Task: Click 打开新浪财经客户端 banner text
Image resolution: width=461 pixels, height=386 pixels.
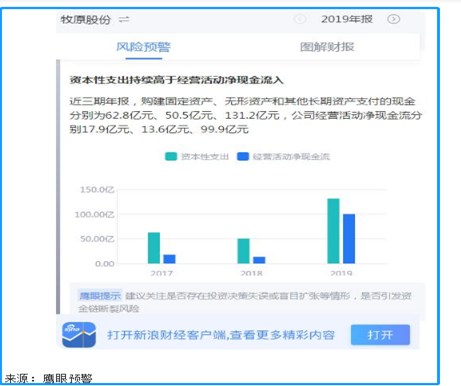Action: 221,335
